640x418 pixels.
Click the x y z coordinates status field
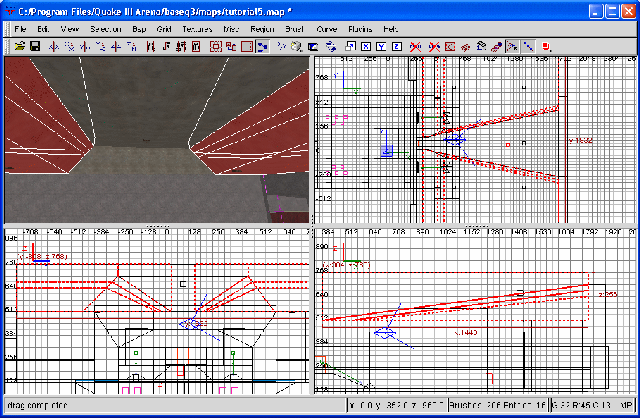tap(396, 405)
